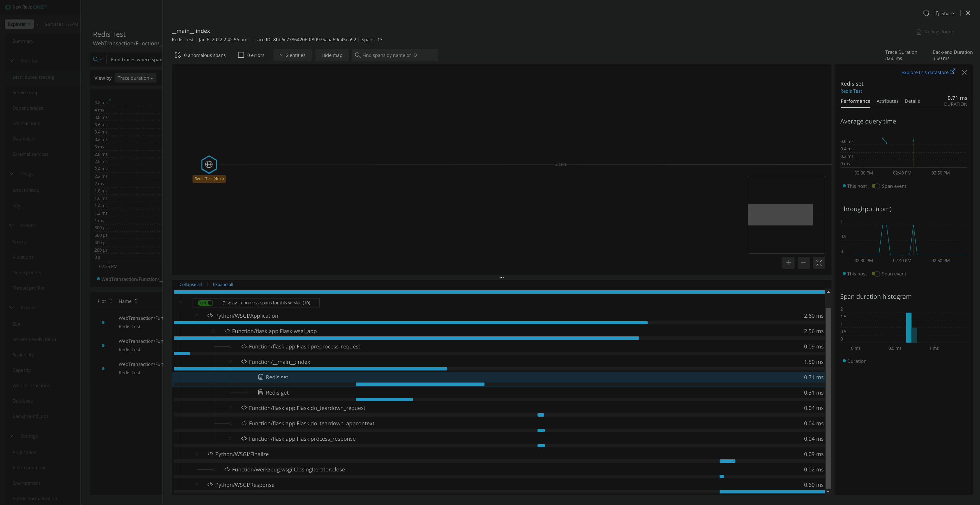Open the 2 entities dropdown
Screen dimensions: 980x505
[292, 55]
